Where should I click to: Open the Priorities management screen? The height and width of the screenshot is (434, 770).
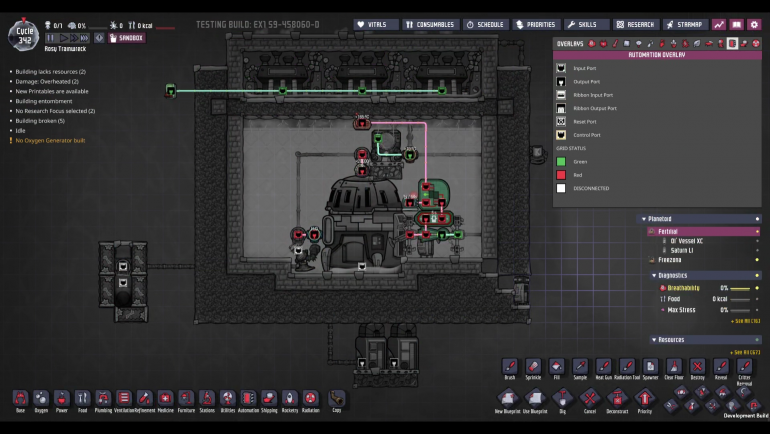(x=536, y=24)
